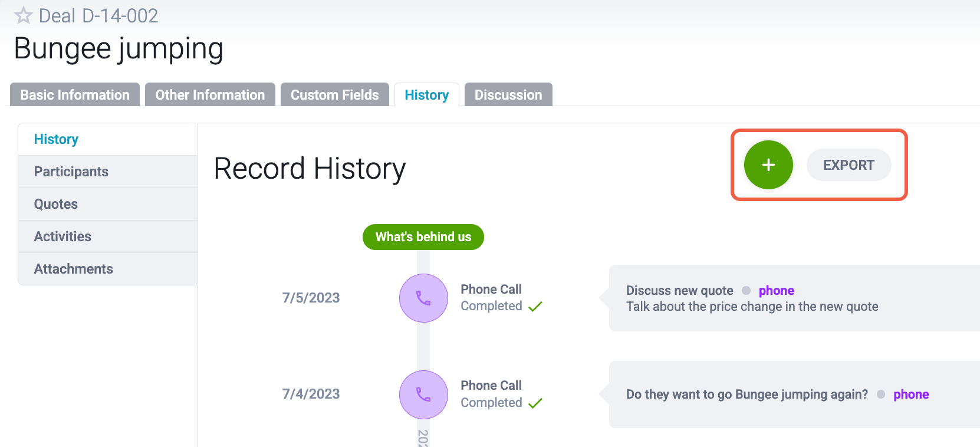
Task: Open the Other Information tab
Action: pyautogui.click(x=210, y=95)
